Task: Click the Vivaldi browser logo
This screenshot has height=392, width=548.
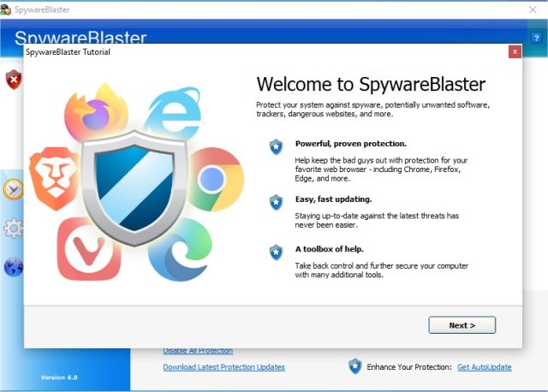Action: pyautogui.click(x=89, y=249)
